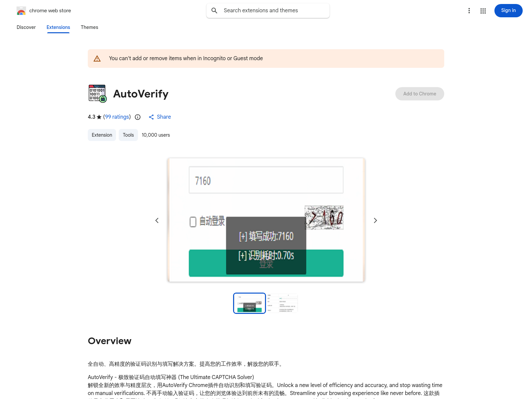The width and height of the screenshot is (532, 399).
Task: Open the Google apps grid
Action: click(483, 11)
